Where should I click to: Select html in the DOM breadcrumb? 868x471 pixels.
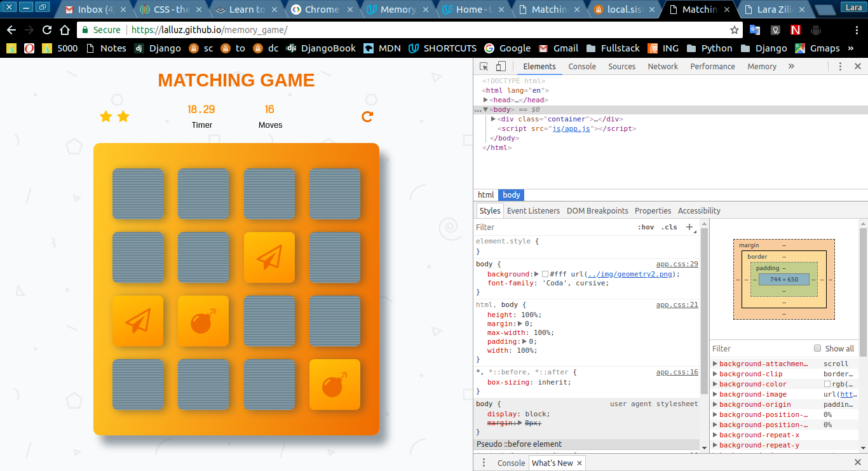tap(486, 195)
